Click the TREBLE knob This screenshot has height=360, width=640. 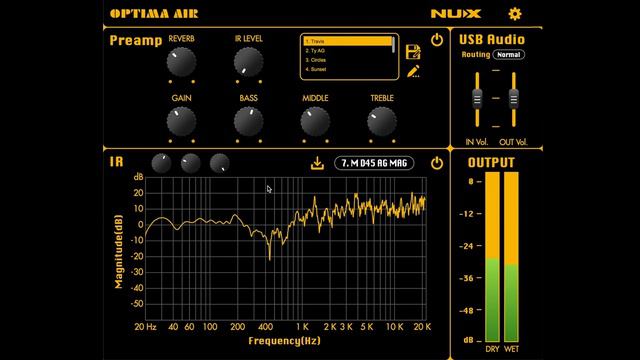[382, 121]
